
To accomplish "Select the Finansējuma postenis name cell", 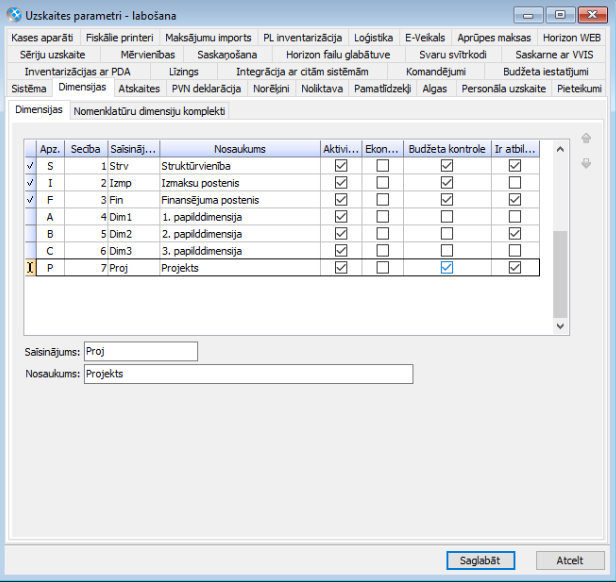I will click(x=240, y=200).
